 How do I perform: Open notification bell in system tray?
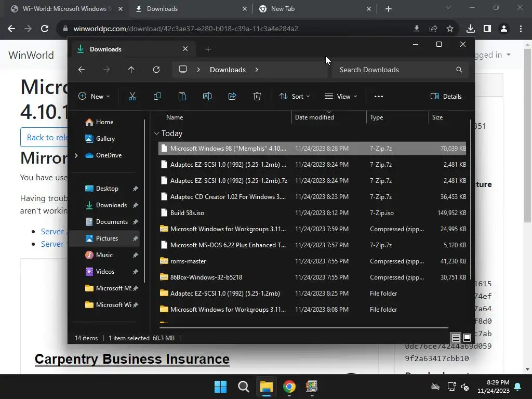tap(518, 387)
